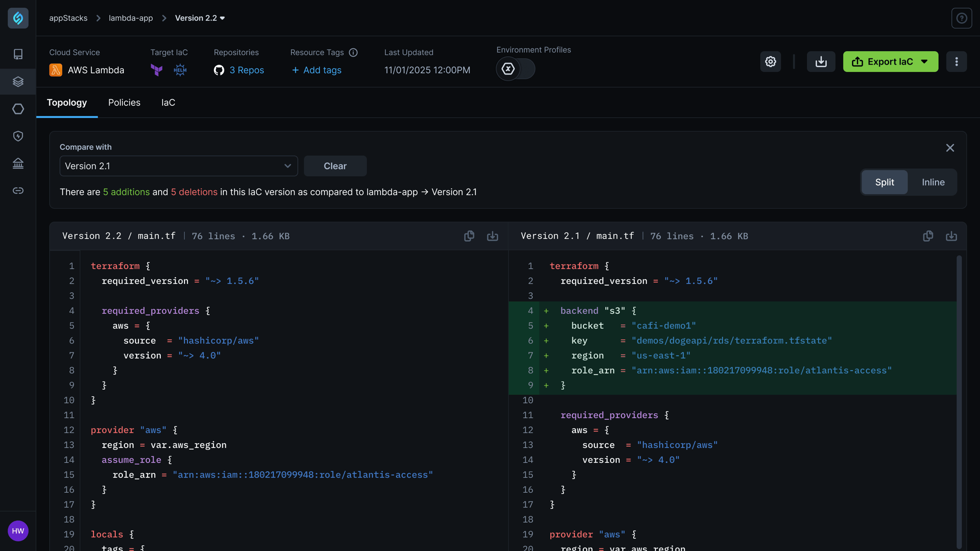Click the 3 Repos link
The image size is (980, 551).
pyautogui.click(x=246, y=69)
